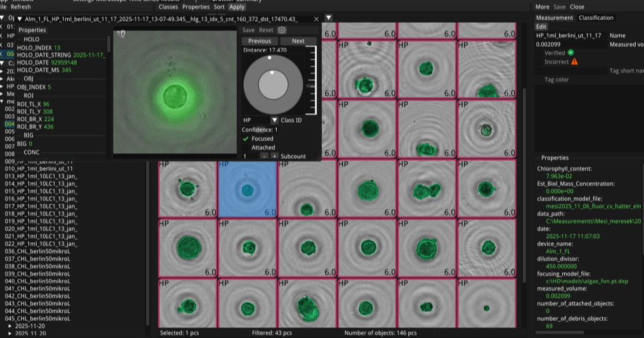
Task: Click the Previous button
Action: point(260,41)
